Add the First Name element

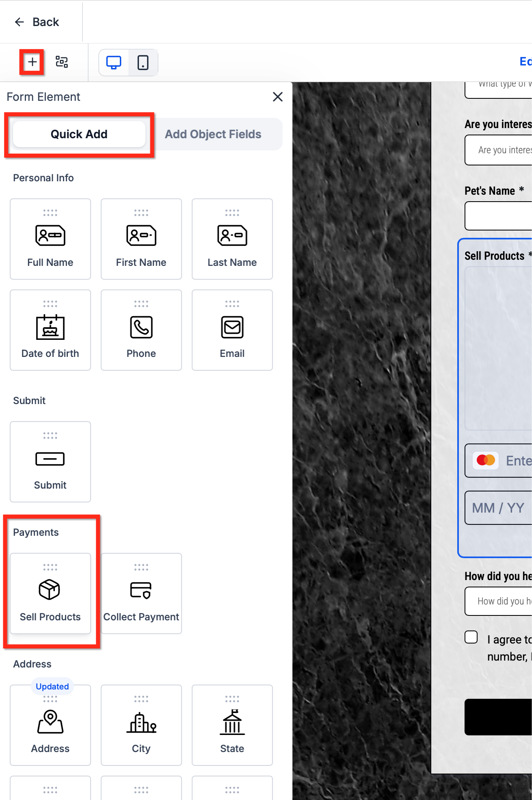coord(141,239)
